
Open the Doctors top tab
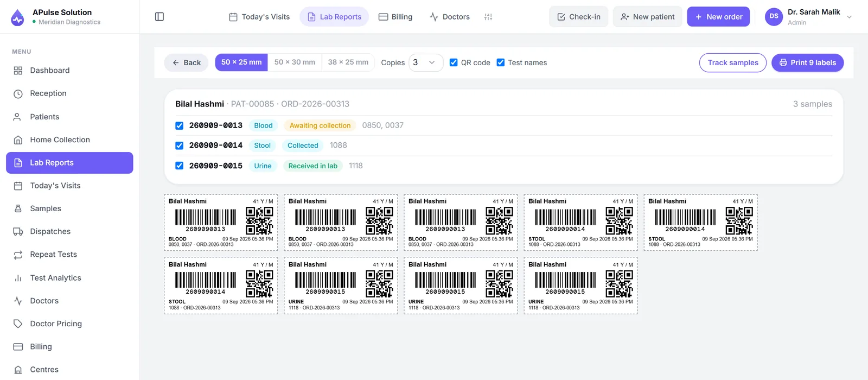click(x=450, y=17)
